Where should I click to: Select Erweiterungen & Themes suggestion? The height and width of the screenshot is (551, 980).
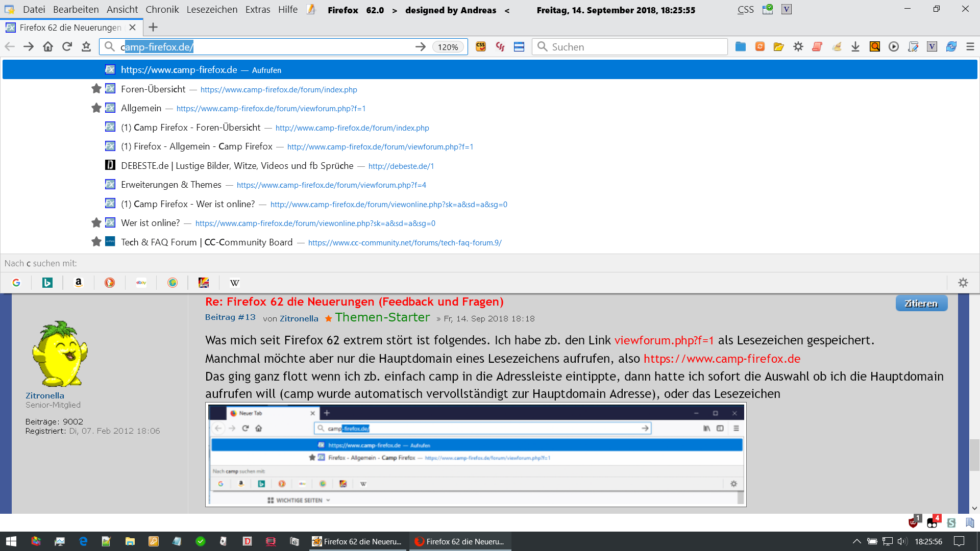click(171, 185)
